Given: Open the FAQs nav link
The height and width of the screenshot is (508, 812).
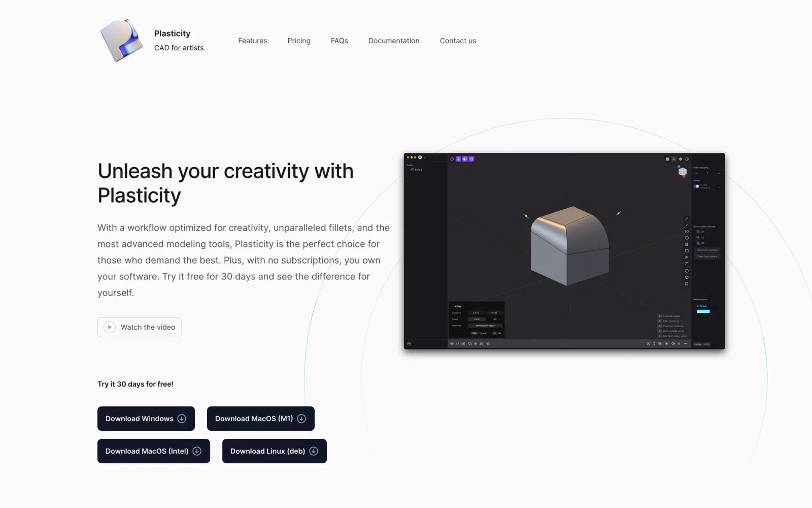Looking at the screenshot, I should [x=340, y=41].
